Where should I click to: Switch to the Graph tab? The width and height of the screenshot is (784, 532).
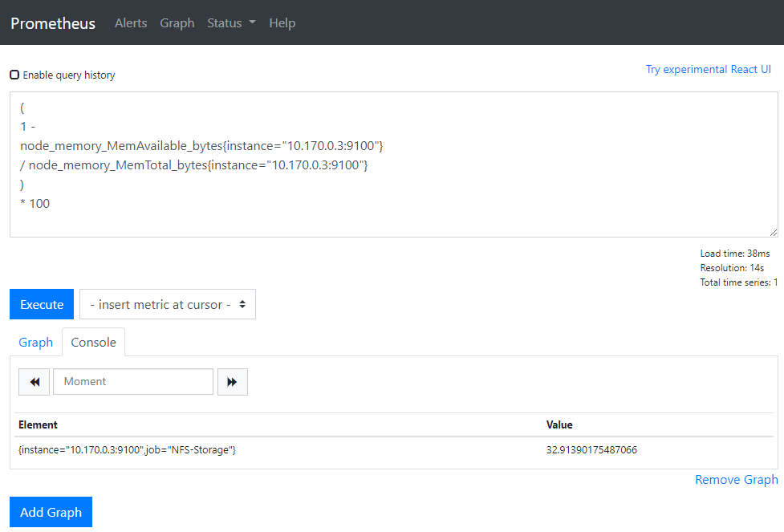(36, 343)
